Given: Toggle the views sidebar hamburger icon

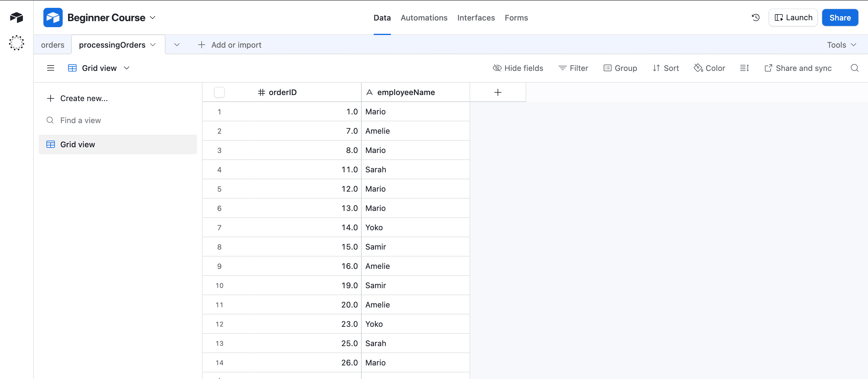Looking at the screenshot, I should tap(51, 68).
